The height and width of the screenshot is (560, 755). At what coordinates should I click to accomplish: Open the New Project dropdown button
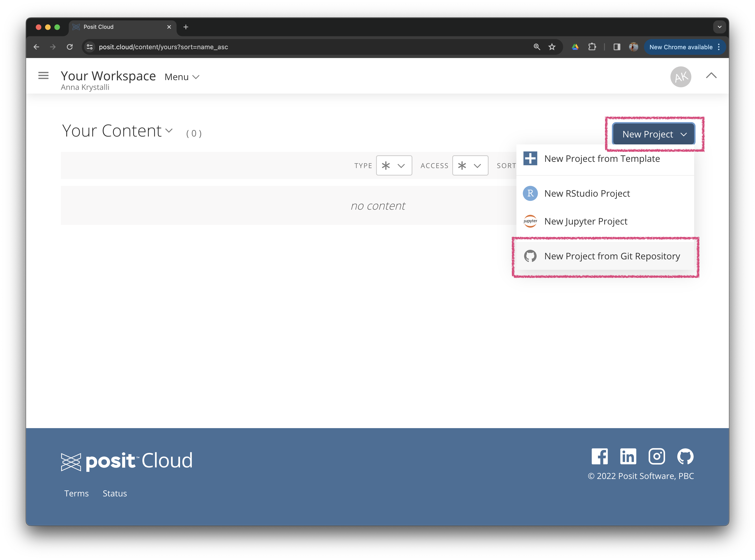tap(653, 134)
